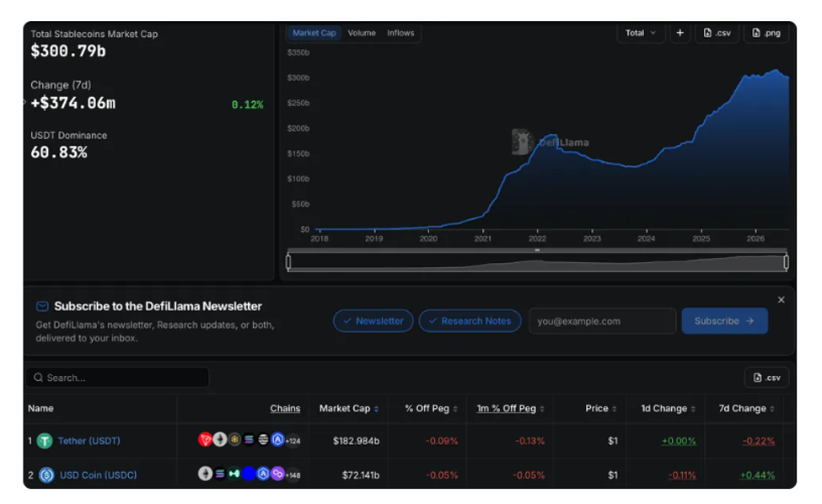822x504 pixels.
Task: Switch chart to Volume tab
Action: (x=362, y=33)
